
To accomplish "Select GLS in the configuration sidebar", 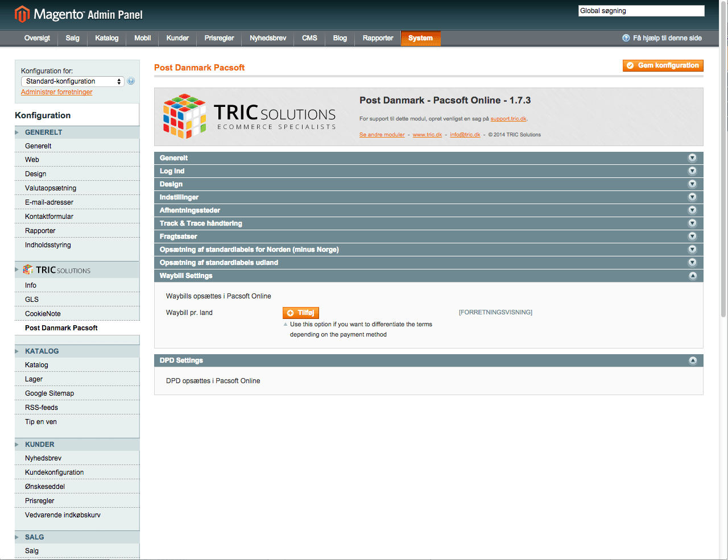I will tap(32, 300).
